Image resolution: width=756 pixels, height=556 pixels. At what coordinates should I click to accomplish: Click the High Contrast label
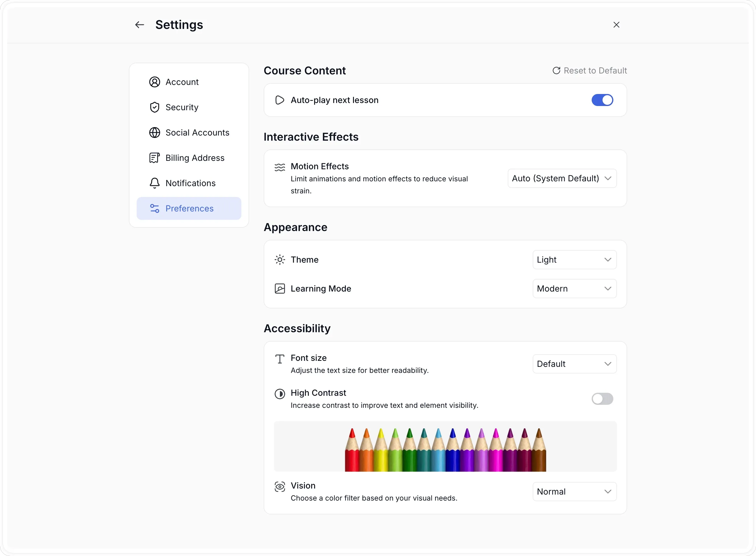tap(318, 393)
